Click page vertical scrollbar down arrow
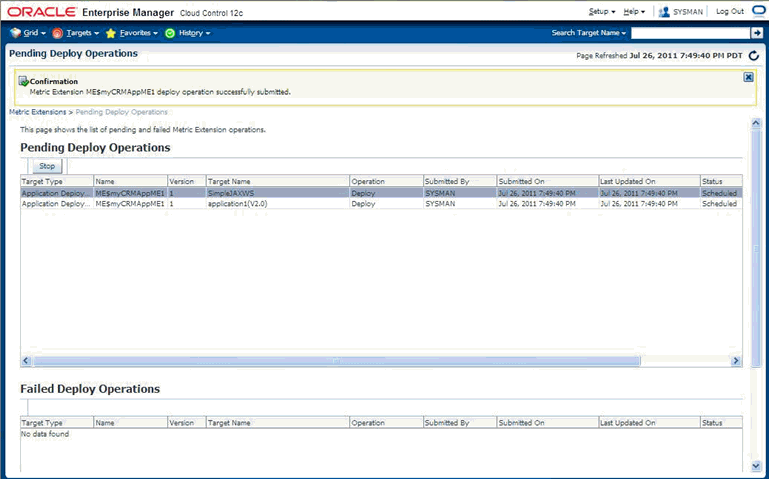 [x=756, y=466]
